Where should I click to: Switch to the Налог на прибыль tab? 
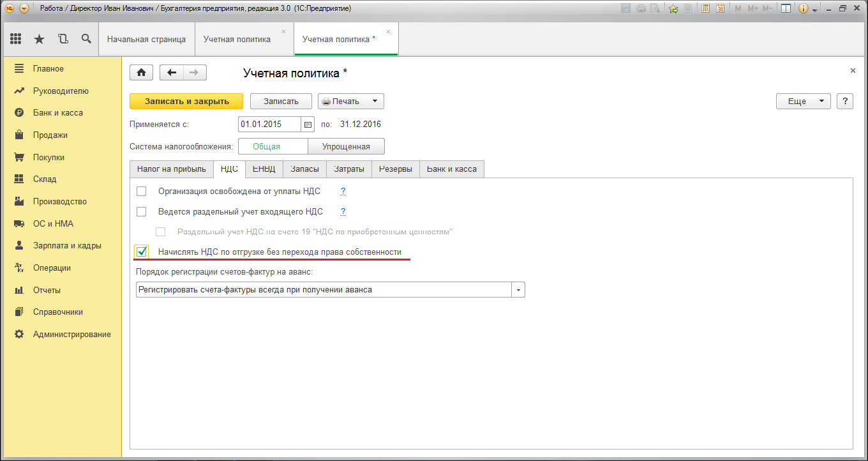(172, 169)
